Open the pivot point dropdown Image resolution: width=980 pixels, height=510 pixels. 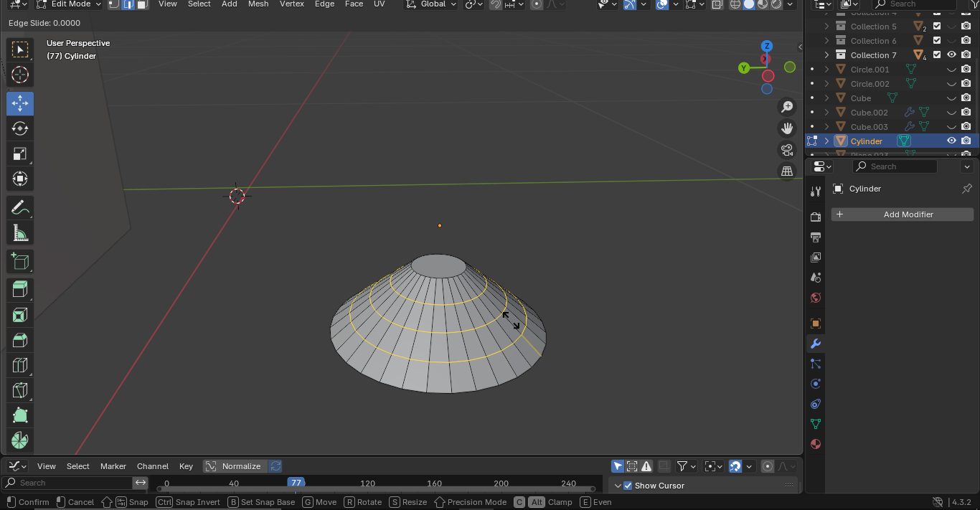click(474, 4)
